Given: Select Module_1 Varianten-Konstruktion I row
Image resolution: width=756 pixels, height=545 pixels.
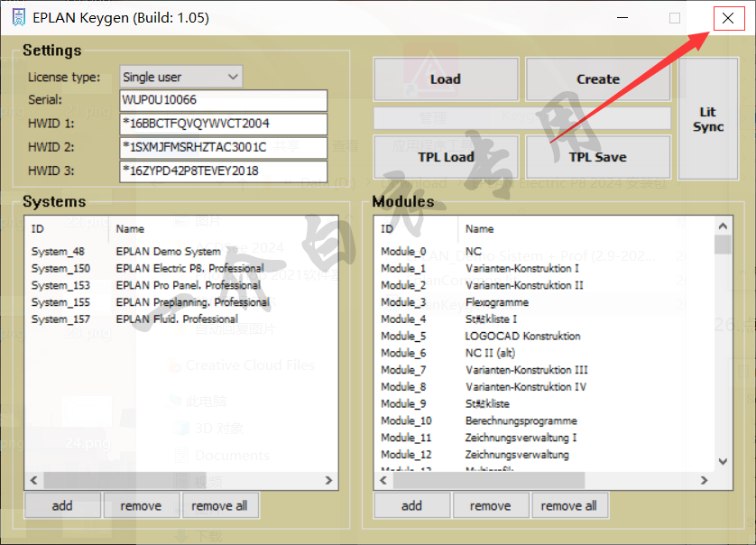Looking at the screenshot, I should tap(544, 268).
